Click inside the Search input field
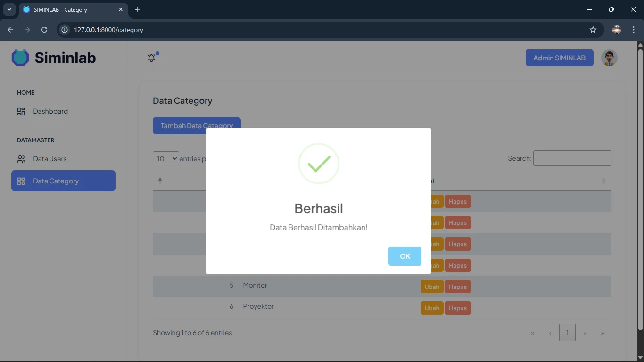The height and width of the screenshot is (362, 644). [x=572, y=158]
